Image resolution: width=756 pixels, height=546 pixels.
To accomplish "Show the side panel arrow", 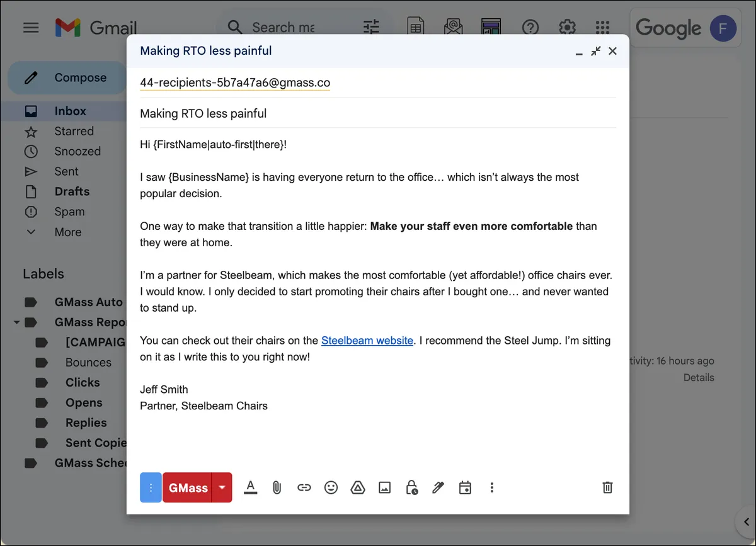I will pos(747,521).
